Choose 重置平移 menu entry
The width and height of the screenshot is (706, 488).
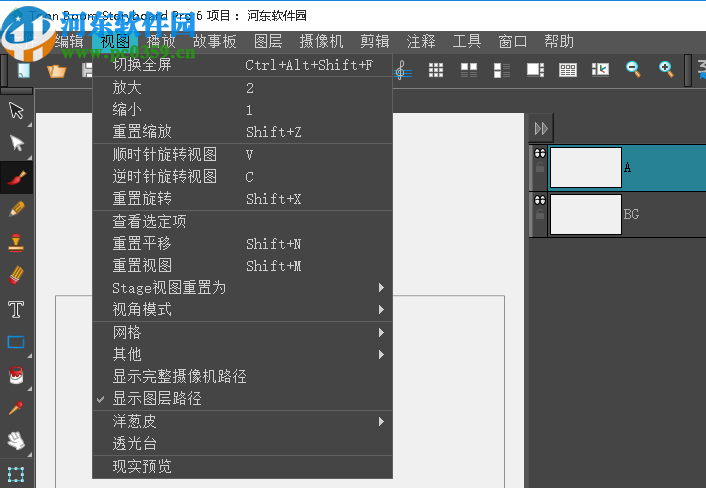[x=242, y=244]
